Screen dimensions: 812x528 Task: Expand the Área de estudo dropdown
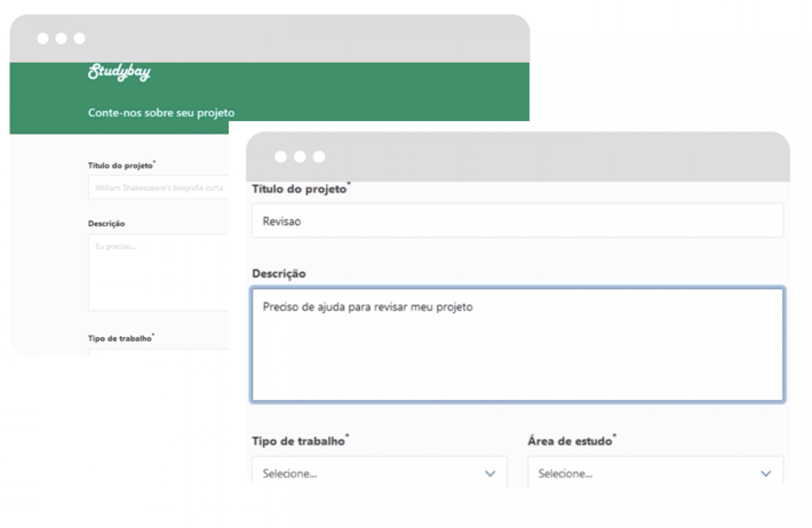[x=655, y=472]
